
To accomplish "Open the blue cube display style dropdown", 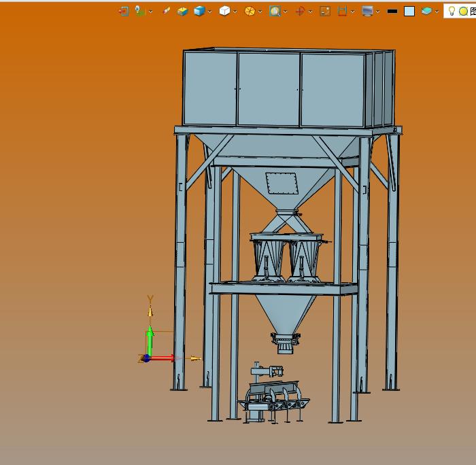I will [209, 12].
